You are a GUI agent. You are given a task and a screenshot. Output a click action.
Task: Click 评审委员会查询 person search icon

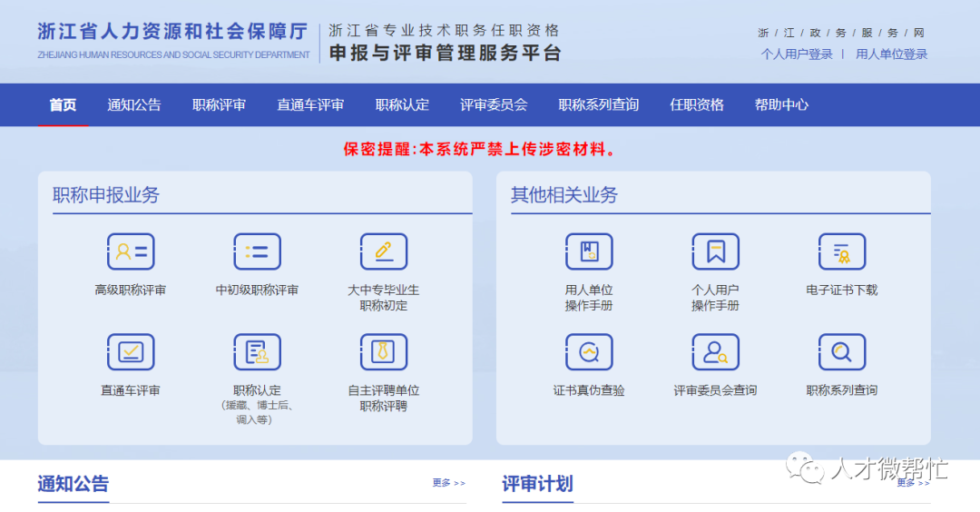(716, 352)
